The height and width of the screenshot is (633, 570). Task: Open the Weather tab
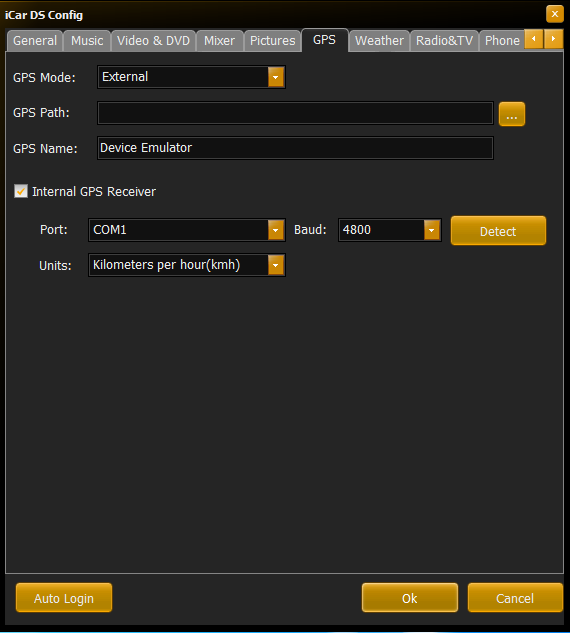[x=379, y=40]
